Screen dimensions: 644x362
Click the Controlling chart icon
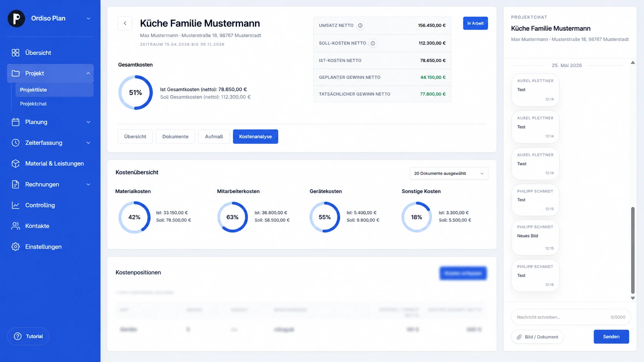coord(15,205)
